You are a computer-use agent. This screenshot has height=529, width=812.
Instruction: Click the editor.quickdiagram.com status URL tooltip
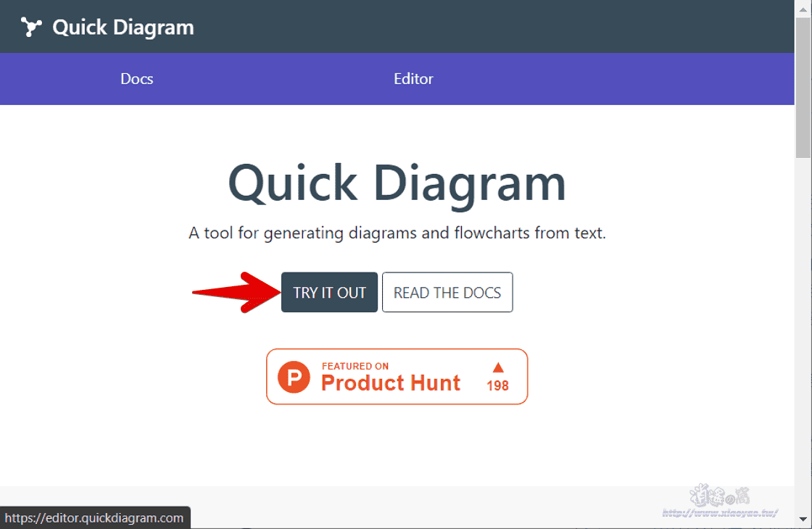pos(95,517)
